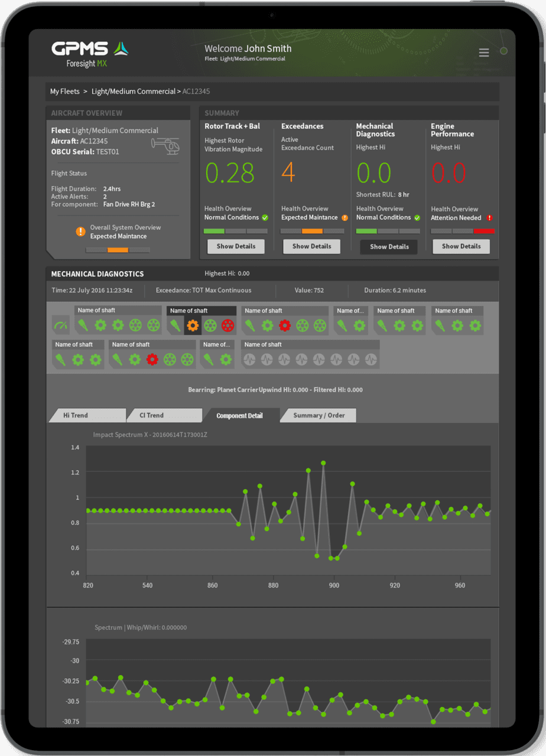546x756 pixels.
Task: Click green status dot beside menu icon
Action: [x=503, y=51]
